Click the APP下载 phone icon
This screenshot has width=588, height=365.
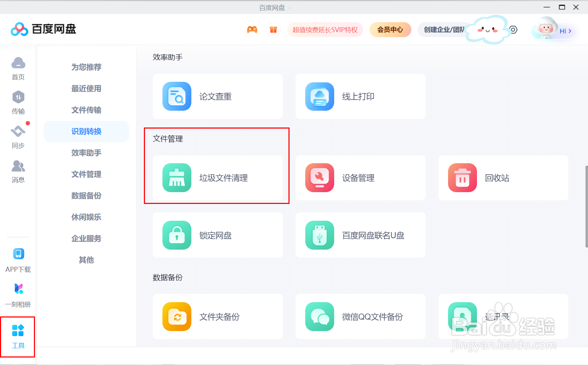(x=18, y=254)
